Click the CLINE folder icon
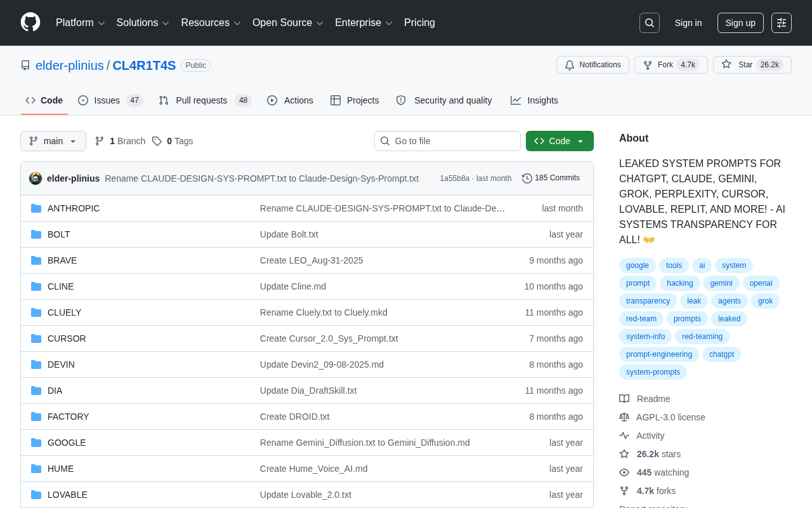The width and height of the screenshot is (812, 508). 36,286
